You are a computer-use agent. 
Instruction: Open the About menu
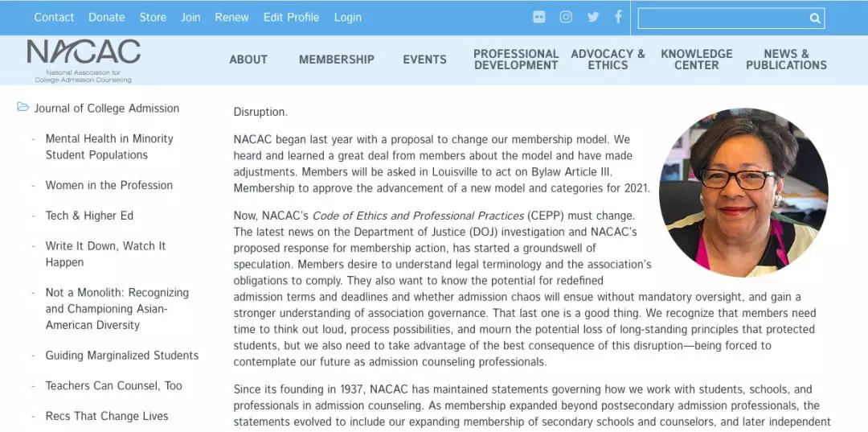click(x=248, y=60)
